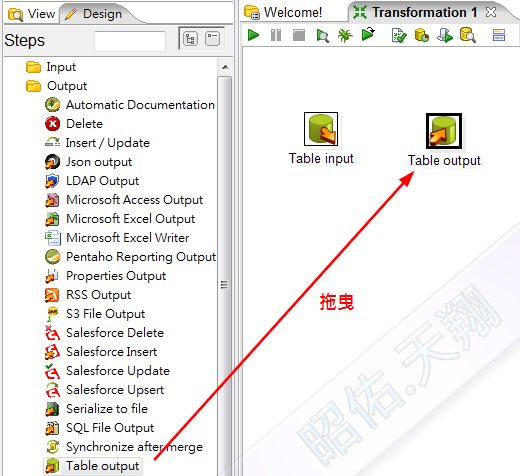Collapse the Output folder
The image size is (520, 476).
tap(57, 86)
